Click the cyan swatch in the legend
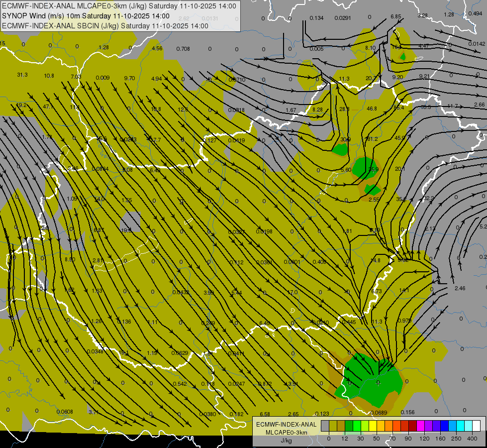Viewport: 487px width, 448px height. pos(461,426)
